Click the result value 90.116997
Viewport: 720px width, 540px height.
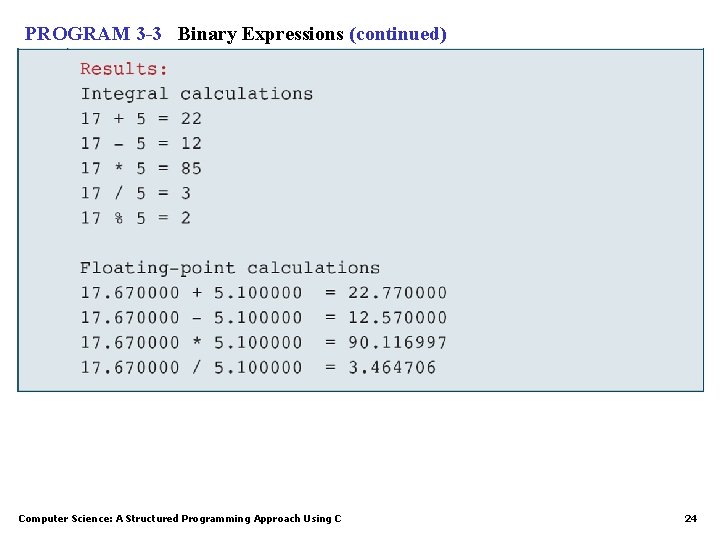click(x=397, y=343)
